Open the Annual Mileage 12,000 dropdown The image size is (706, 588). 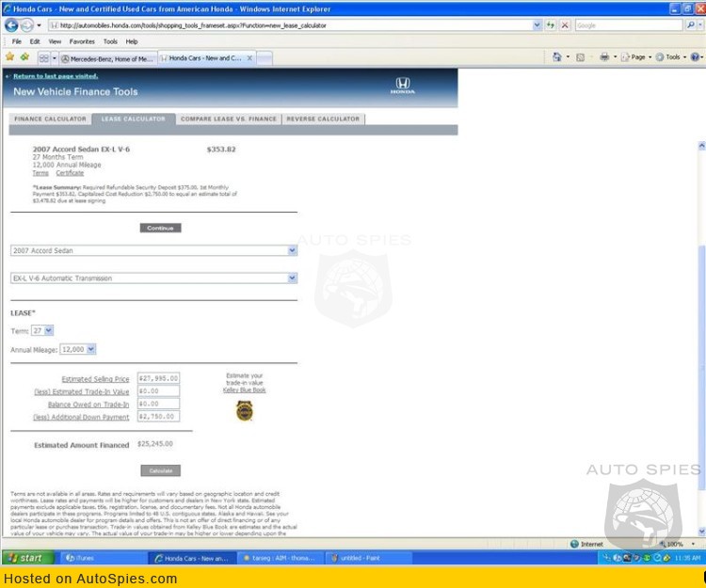(78, 349)
